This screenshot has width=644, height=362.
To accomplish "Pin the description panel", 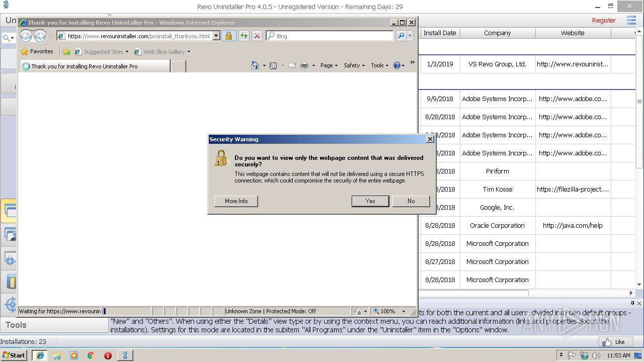I will [x=632, y=303].
